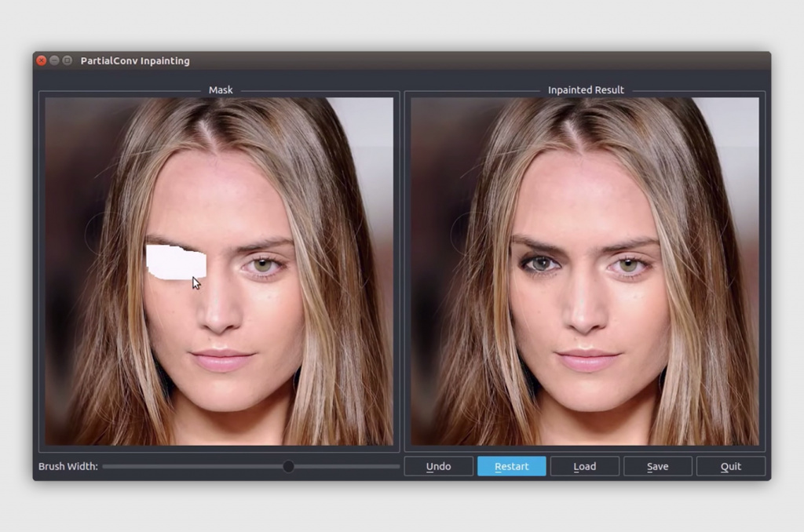Click the Mask panel title
This screenshot has height=532, width=804.
[221, 89]
